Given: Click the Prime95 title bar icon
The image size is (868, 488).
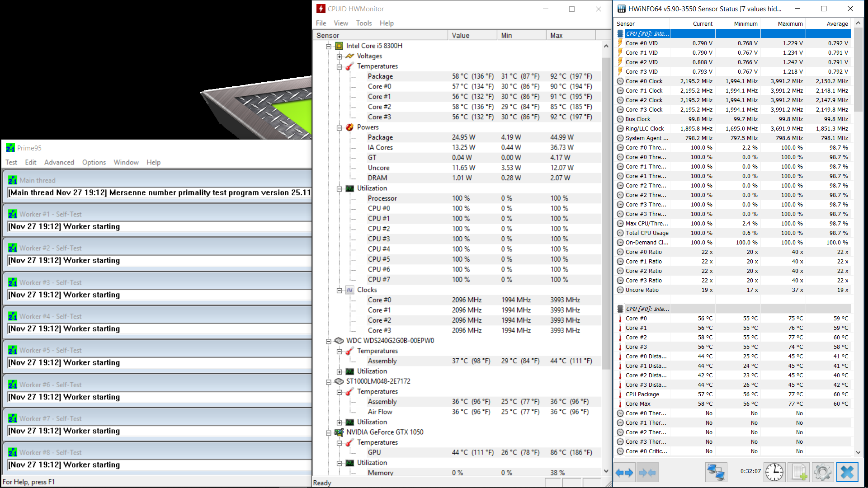Looking at the screenshot, I should [10, 148].
